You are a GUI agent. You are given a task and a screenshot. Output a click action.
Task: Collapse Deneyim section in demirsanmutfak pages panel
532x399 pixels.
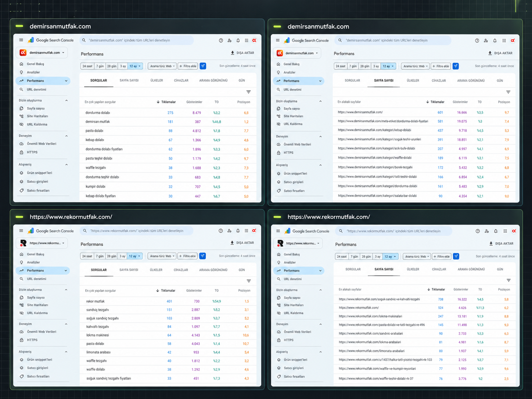[x=321, y=136]
